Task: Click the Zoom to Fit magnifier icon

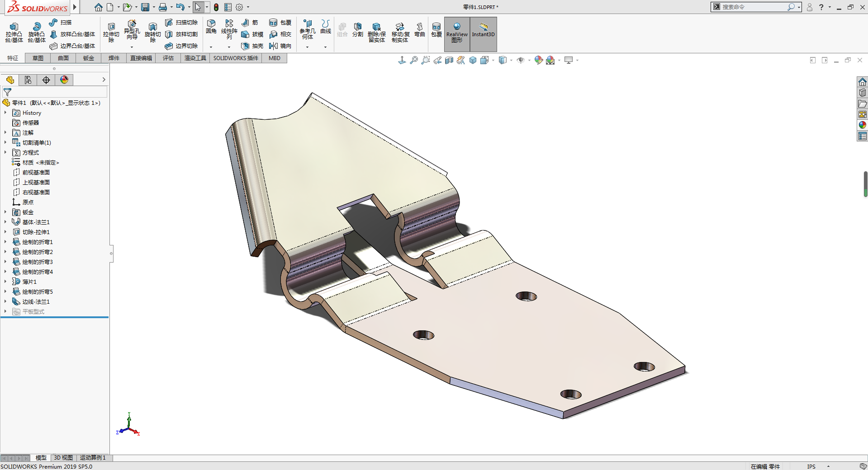Action: 413,60
